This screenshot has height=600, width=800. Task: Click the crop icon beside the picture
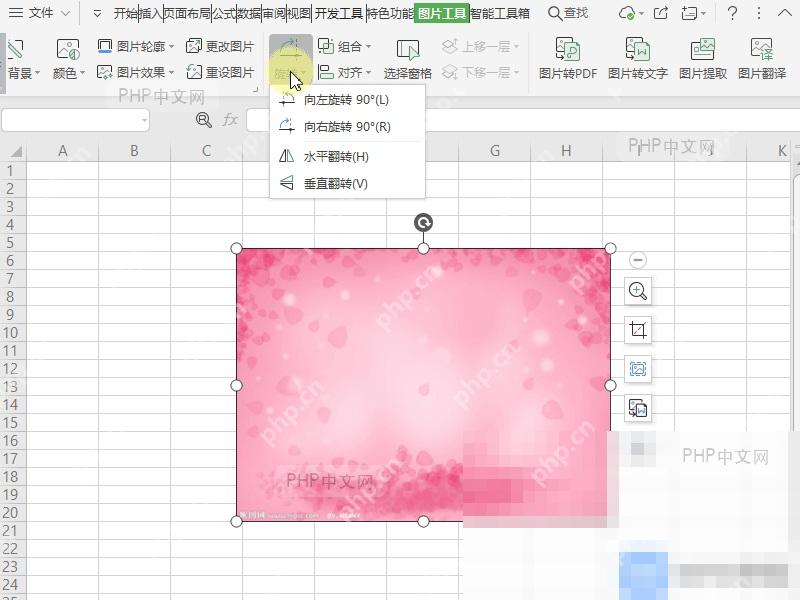tap(638, 330)
